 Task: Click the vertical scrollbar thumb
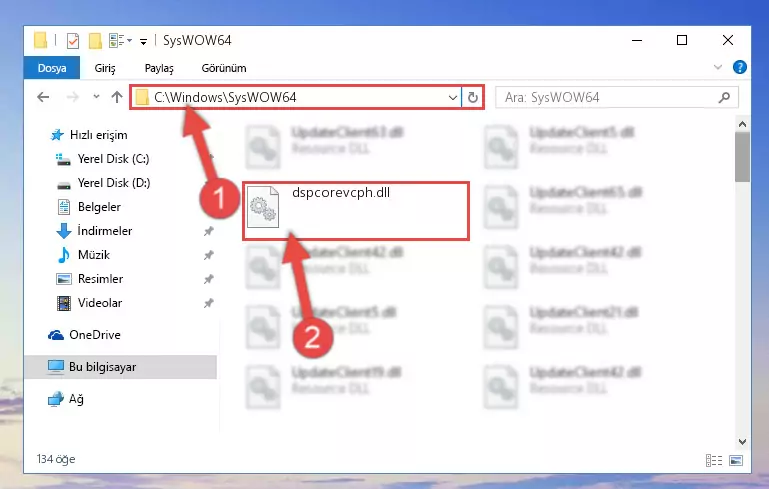coord(742,157)
